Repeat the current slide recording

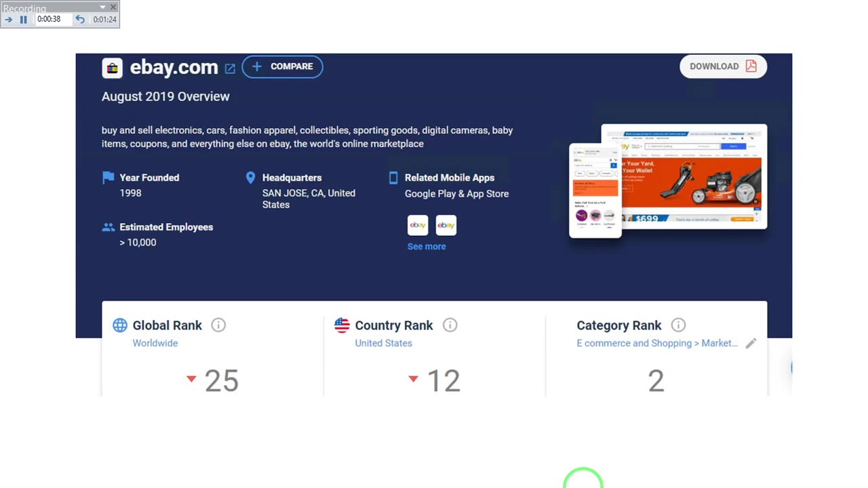80,20
